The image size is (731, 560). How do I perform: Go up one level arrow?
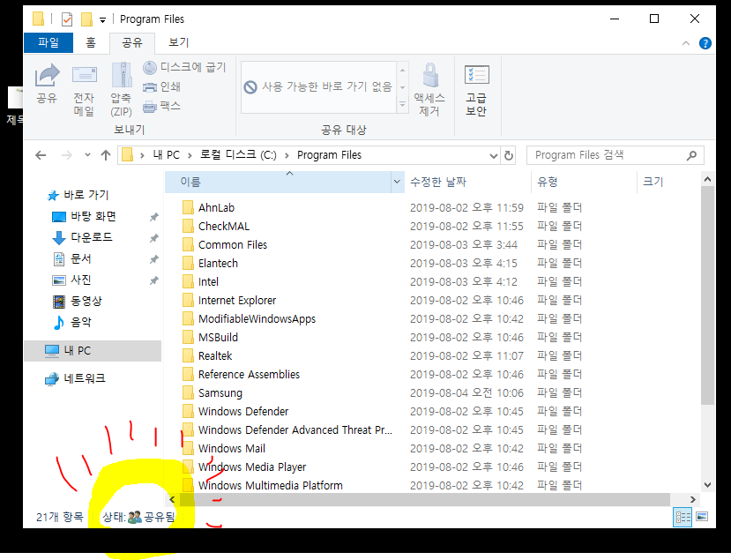click(106, 155)
